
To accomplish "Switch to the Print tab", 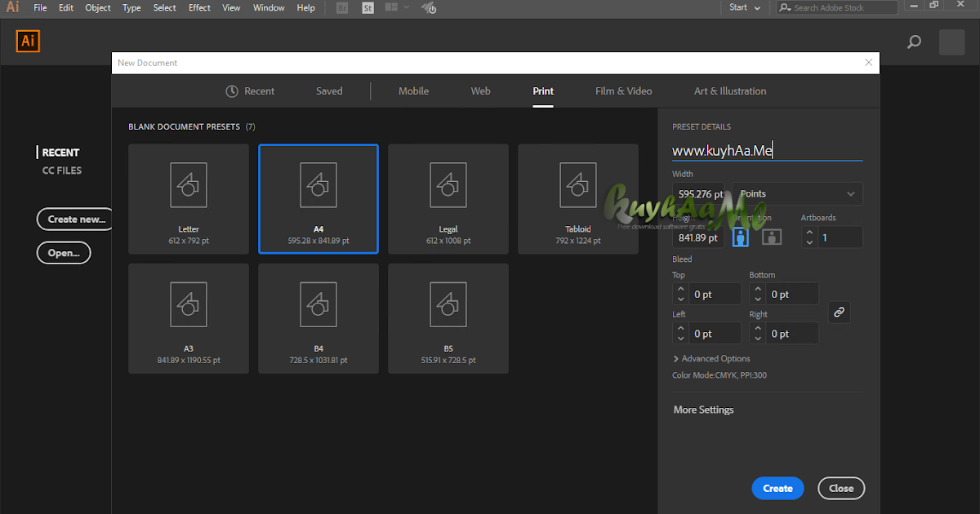I will (x=543, y=91).
